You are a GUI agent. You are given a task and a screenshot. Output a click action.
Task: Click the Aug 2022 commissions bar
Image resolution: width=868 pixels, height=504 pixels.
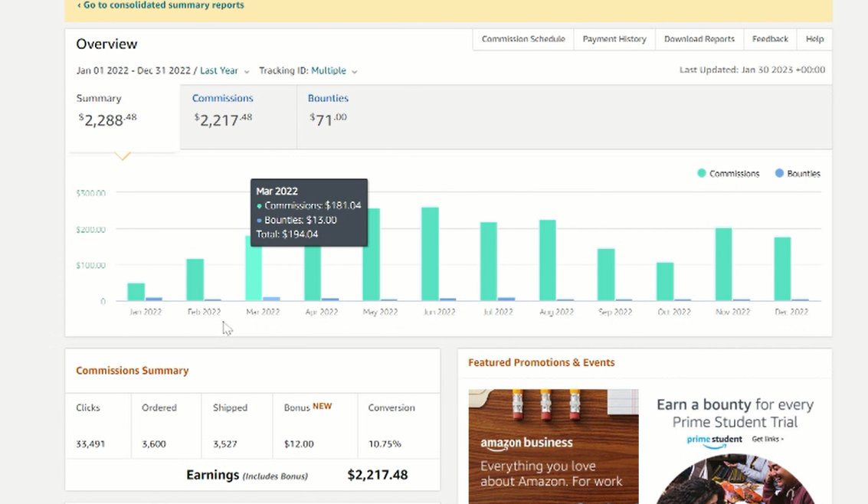pyautogui.click(x=548, y=260)
